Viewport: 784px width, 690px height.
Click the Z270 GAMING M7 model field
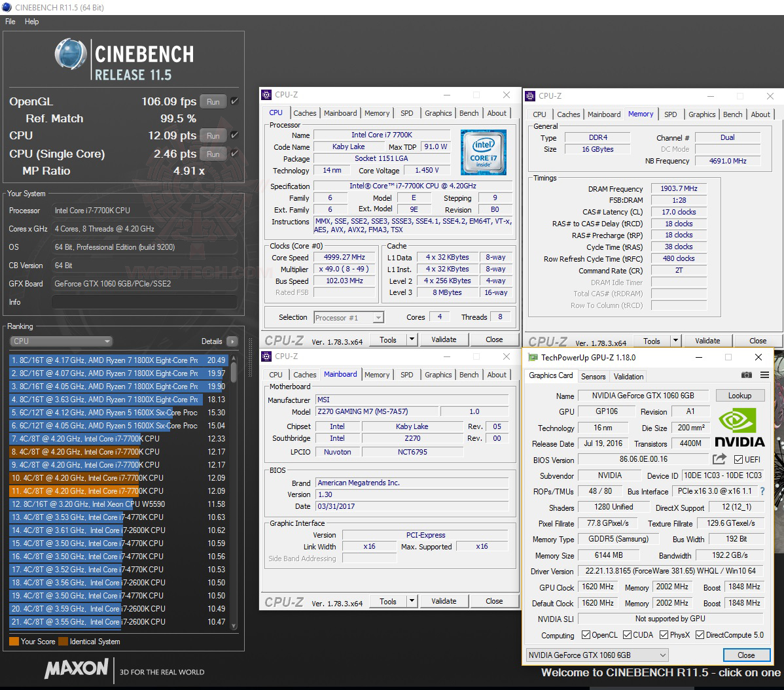point(378,411)
